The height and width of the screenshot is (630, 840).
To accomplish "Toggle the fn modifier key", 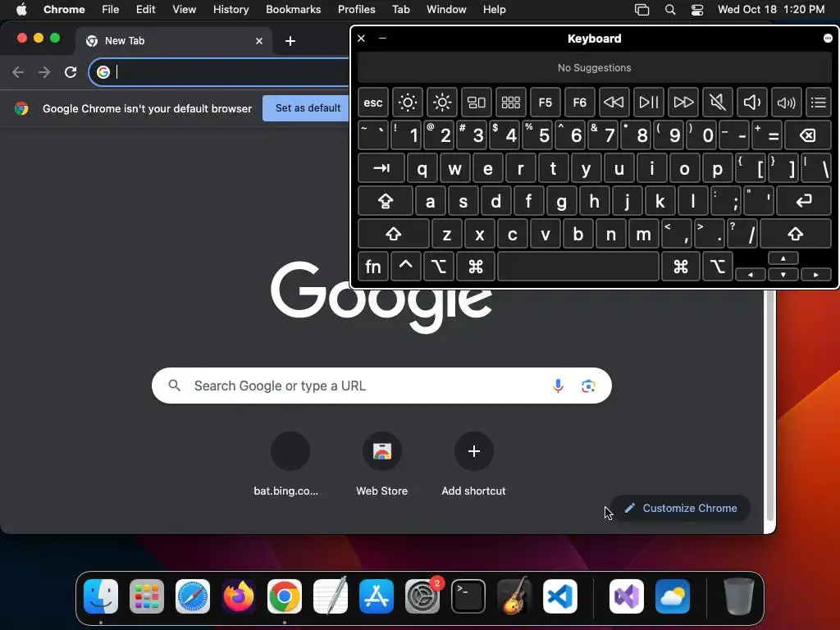I will pyautogui.click(x=373, y=267).
